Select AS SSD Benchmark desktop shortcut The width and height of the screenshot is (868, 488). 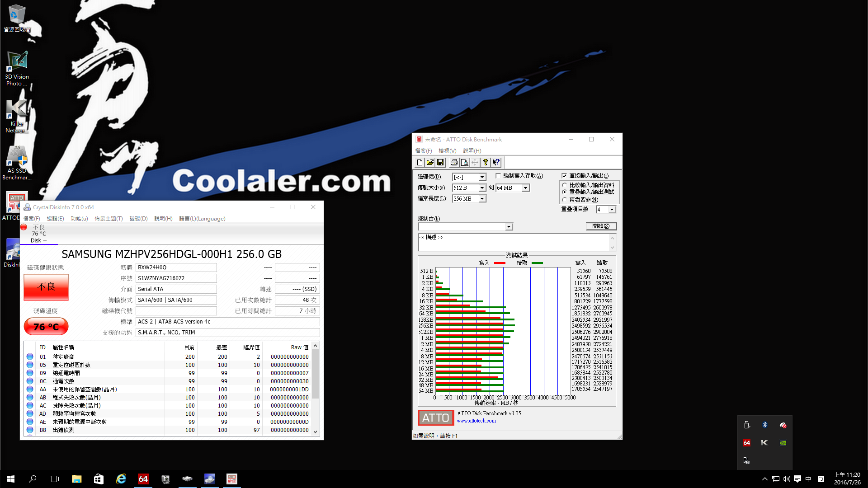point(17,164)
